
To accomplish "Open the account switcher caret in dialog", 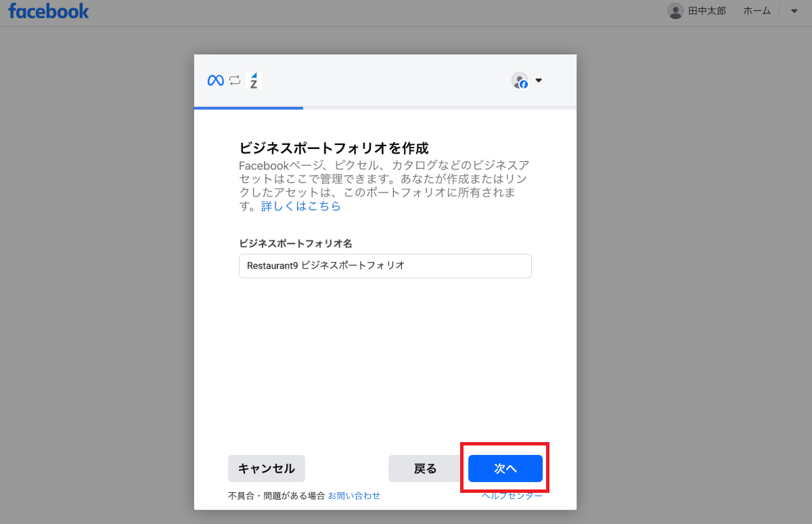I will point(539,81).
